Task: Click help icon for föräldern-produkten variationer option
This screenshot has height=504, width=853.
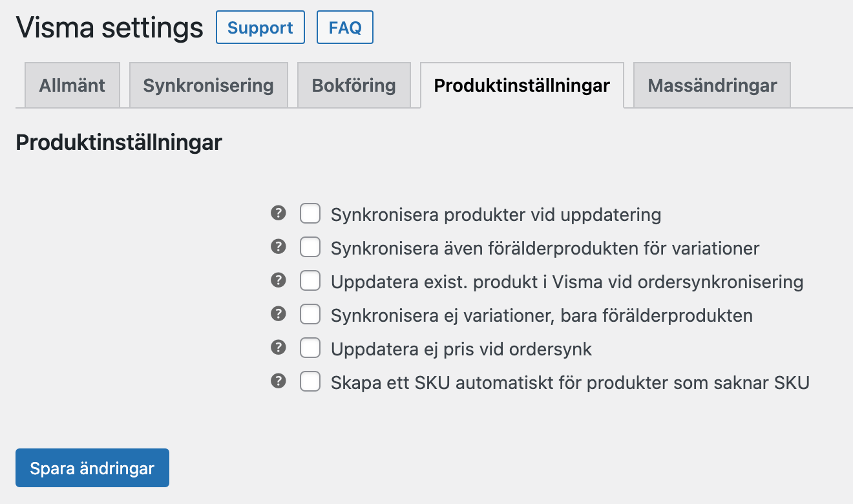Action: pyautogui.click(x=278, y=246)
